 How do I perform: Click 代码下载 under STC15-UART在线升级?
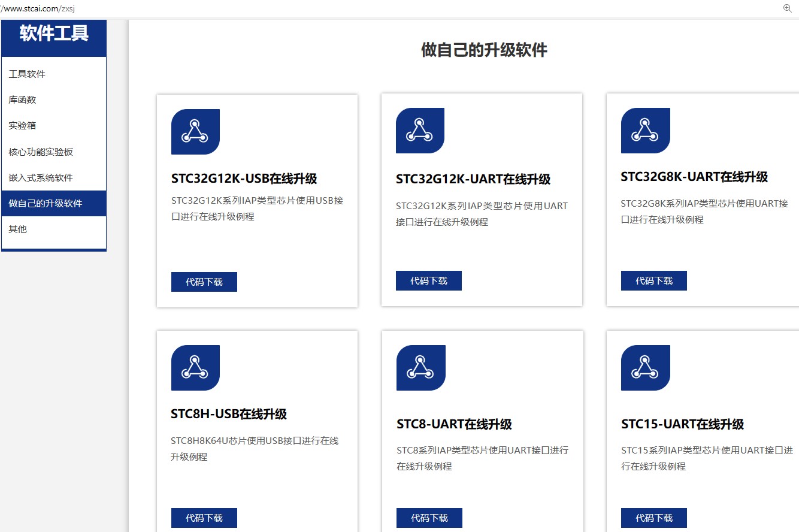(x=654, y=518)
